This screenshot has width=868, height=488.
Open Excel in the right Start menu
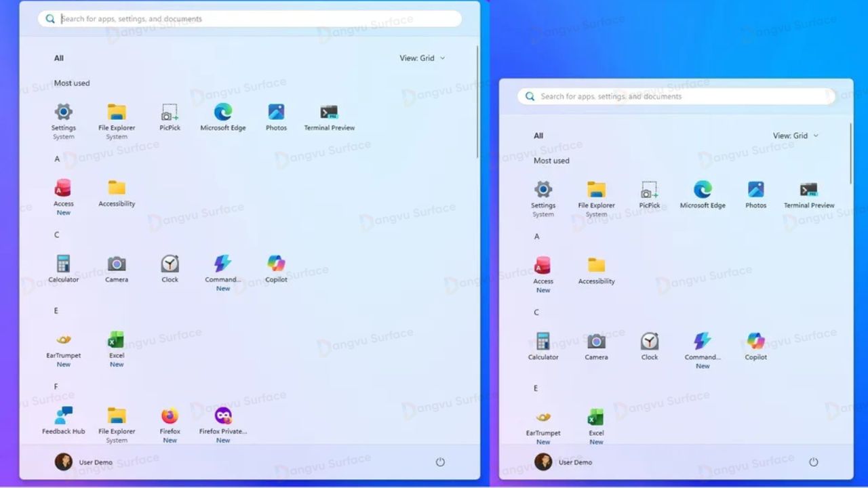596,426
